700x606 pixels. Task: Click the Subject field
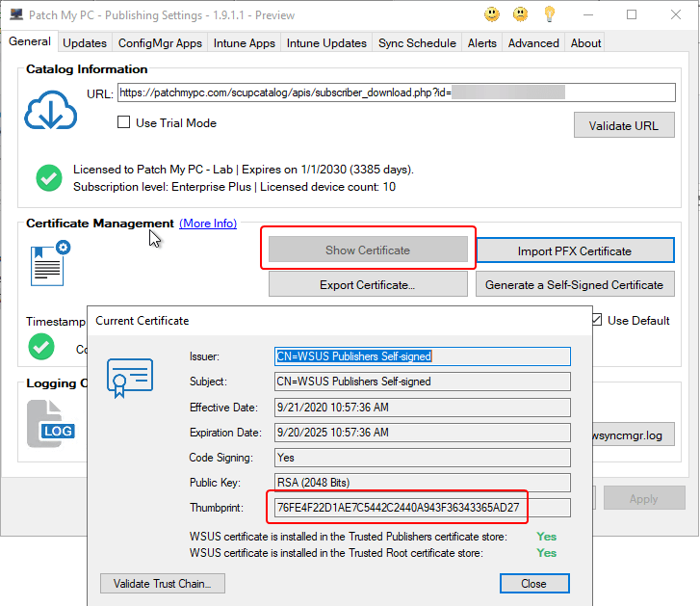(423, 382)
